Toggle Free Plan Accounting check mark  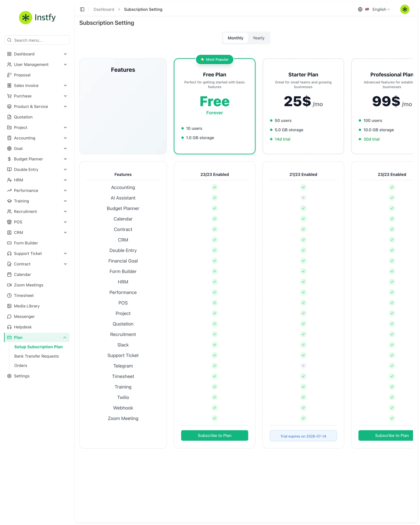coord(214,187)
